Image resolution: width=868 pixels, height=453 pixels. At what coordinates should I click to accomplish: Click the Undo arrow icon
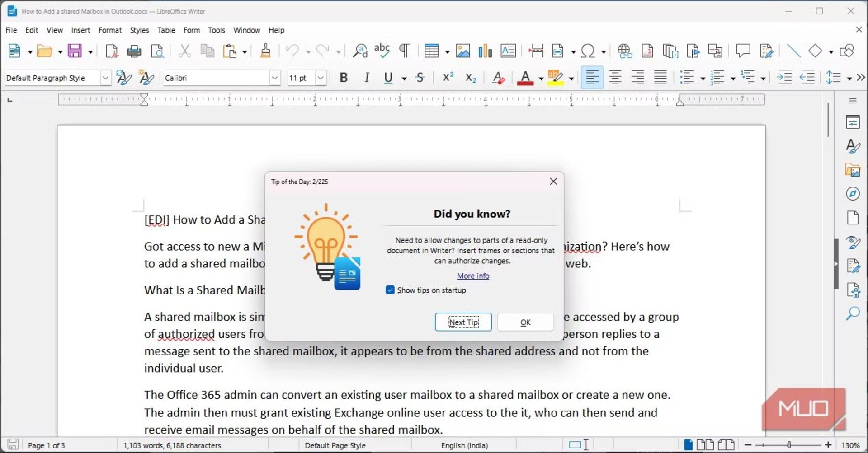pyautogui.click(x=292, y=51)
